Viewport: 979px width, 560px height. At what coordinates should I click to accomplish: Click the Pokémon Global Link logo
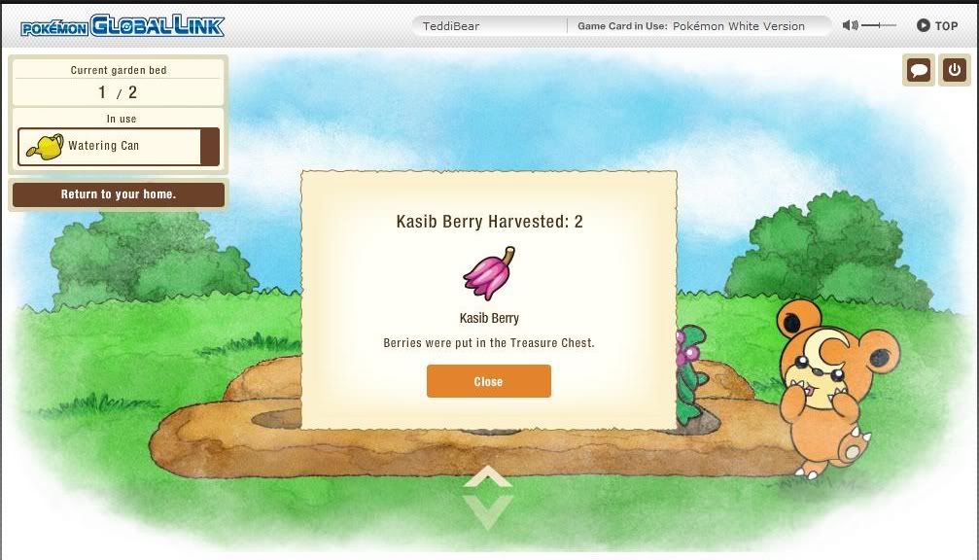click(122, 25)
